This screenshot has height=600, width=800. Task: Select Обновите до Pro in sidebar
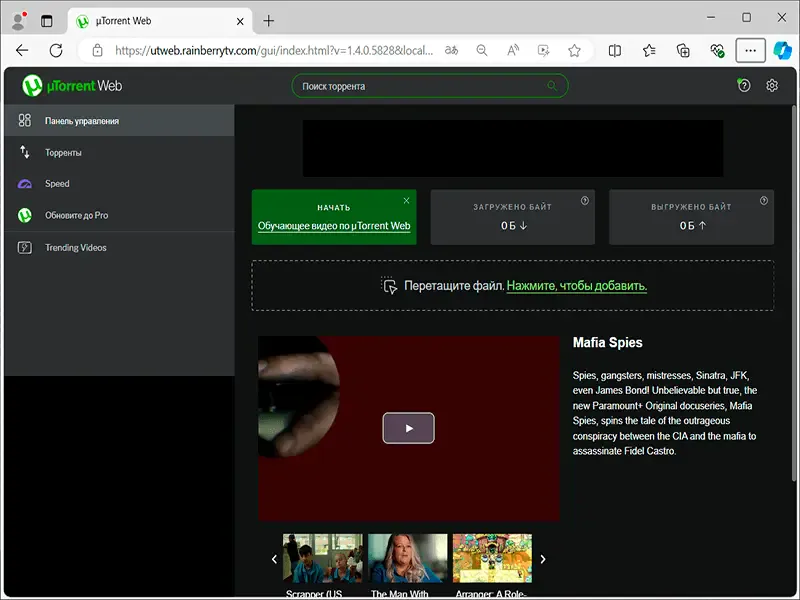click(x=119, y=215)
